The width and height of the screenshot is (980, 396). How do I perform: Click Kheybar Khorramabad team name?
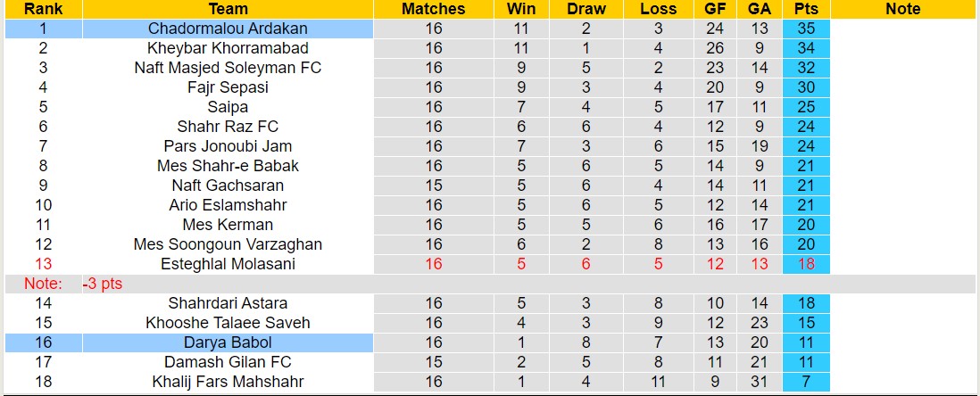[228, 48]
